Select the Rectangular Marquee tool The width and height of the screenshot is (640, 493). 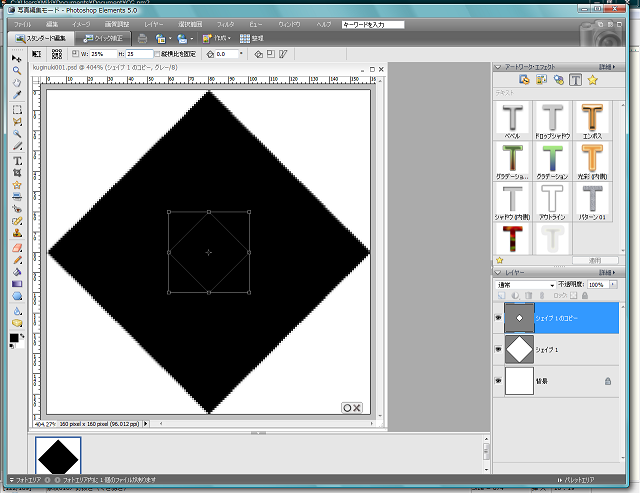pyautogui.click(x=17, y=109)
